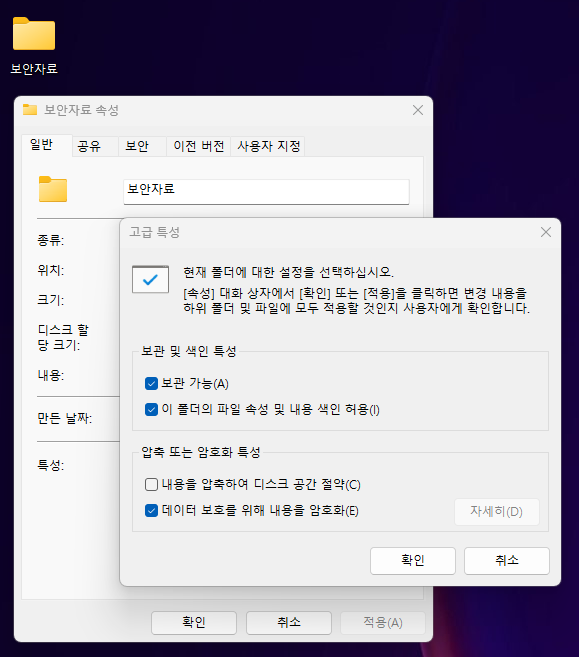Click the folder icon in 보안자료 속성 title bar
The width and height of the screenshot is (579, 657).
(30, 110)
